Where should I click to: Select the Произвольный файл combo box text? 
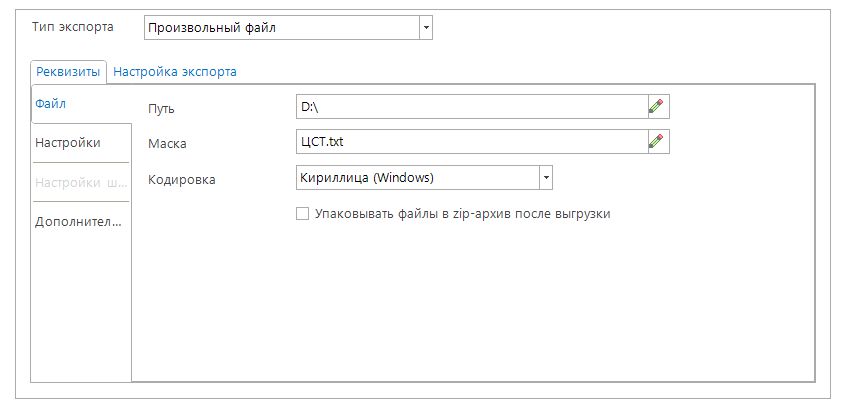point(280,28)
